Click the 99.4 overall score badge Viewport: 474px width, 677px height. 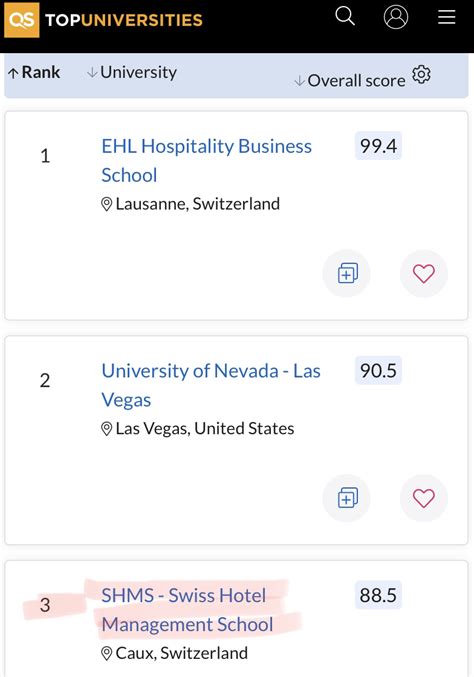[378, 146]
